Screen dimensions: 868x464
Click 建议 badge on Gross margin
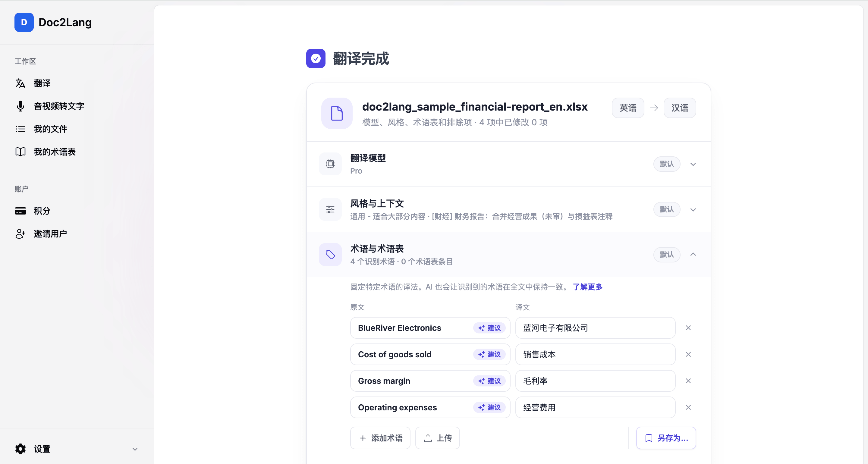pyautogui.click(x=489, y=381)
